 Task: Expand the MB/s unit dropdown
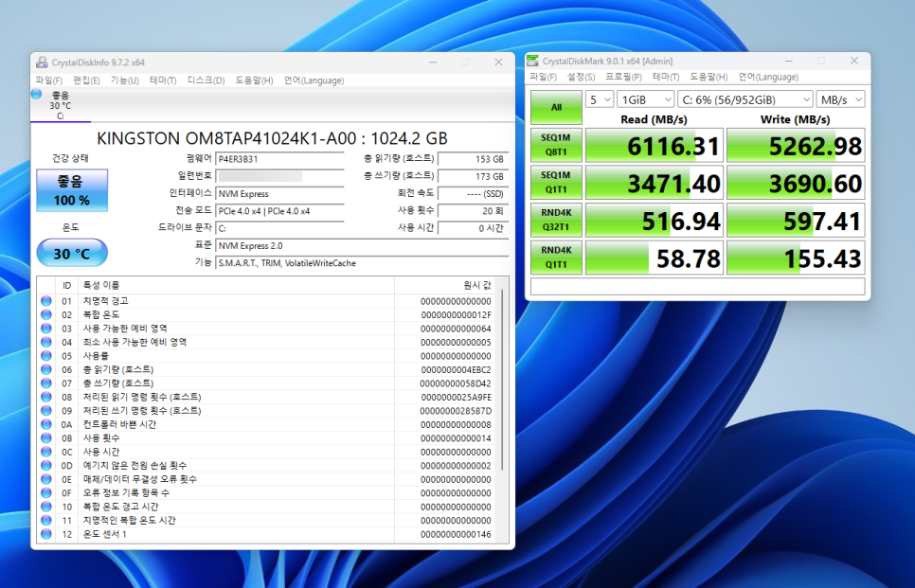pos(841,99)
